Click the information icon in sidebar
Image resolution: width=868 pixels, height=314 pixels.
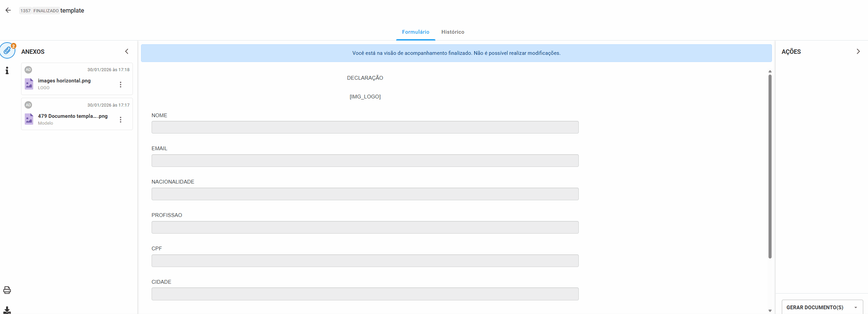pos(7,70)
